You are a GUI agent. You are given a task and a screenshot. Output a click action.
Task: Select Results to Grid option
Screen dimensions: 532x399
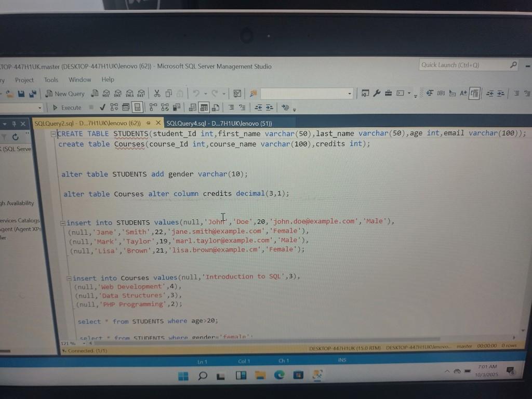coord(204,108)
